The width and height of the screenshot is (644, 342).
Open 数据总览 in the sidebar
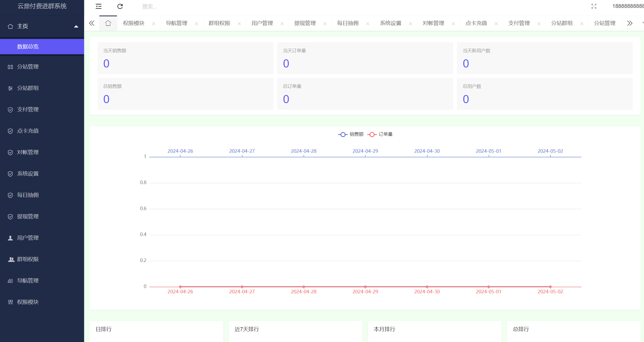click(x=28, y=47)
